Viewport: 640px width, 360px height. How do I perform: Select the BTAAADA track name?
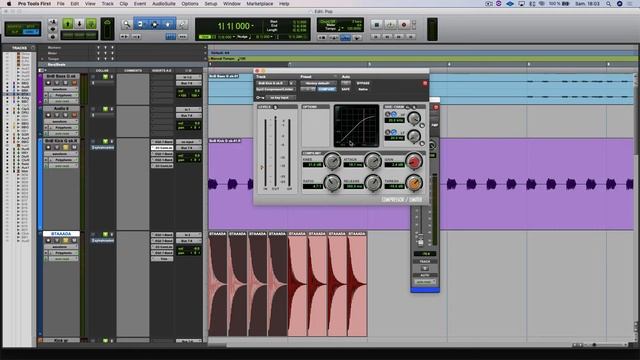(61, 234)
